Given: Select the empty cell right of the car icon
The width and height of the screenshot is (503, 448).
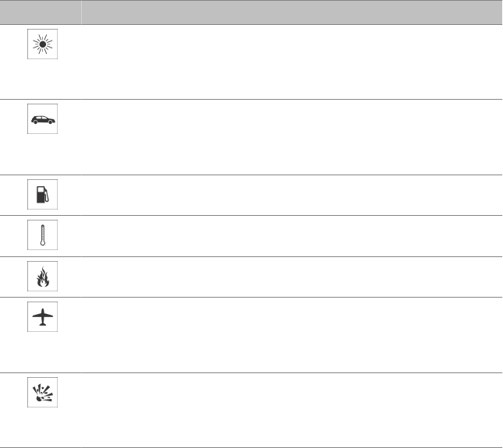Looking at the screenshot, I should 292,136.
